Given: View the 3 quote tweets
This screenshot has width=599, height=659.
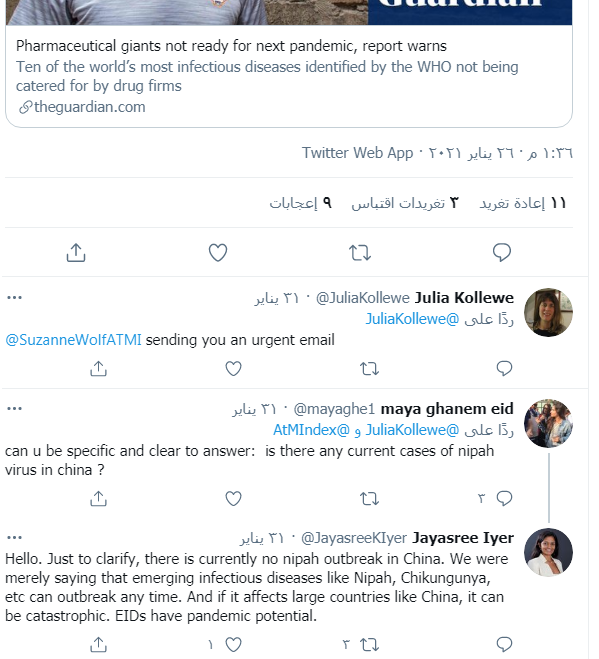Looking at the screenshot, I should pos(405,203).
